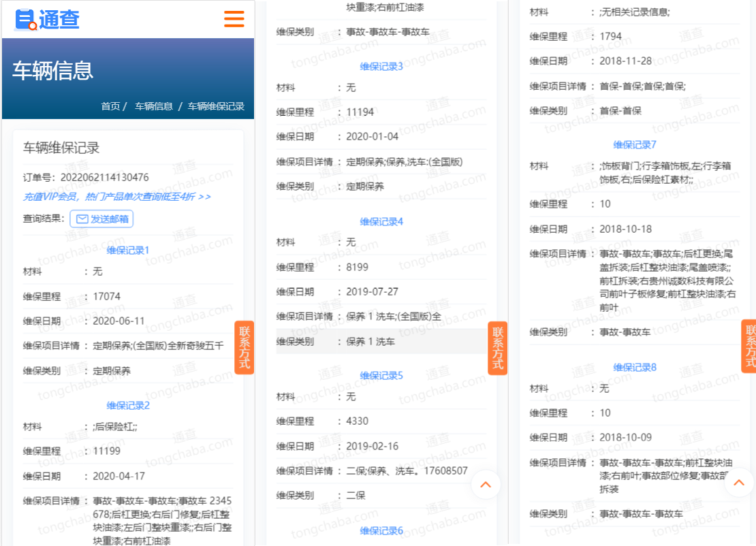This screenshot has width=756, height=546.
Task: Open the orange hamburger menu
Action: (x=234, y=19)
